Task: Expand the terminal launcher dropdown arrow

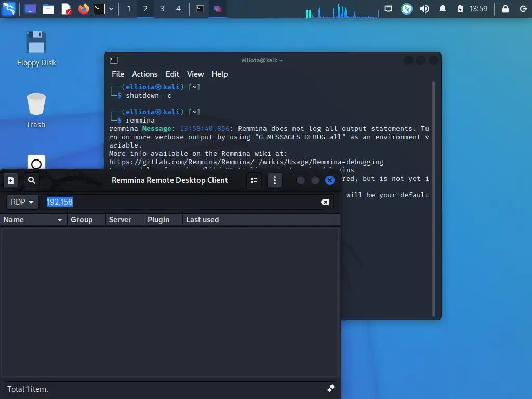Action: [111, 9]
